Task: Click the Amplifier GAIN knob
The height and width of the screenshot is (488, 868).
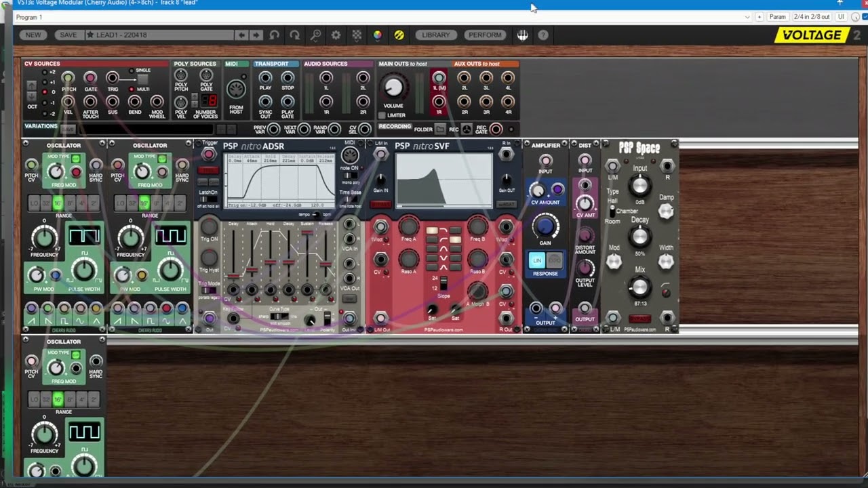Action: [x=545, y=226]
